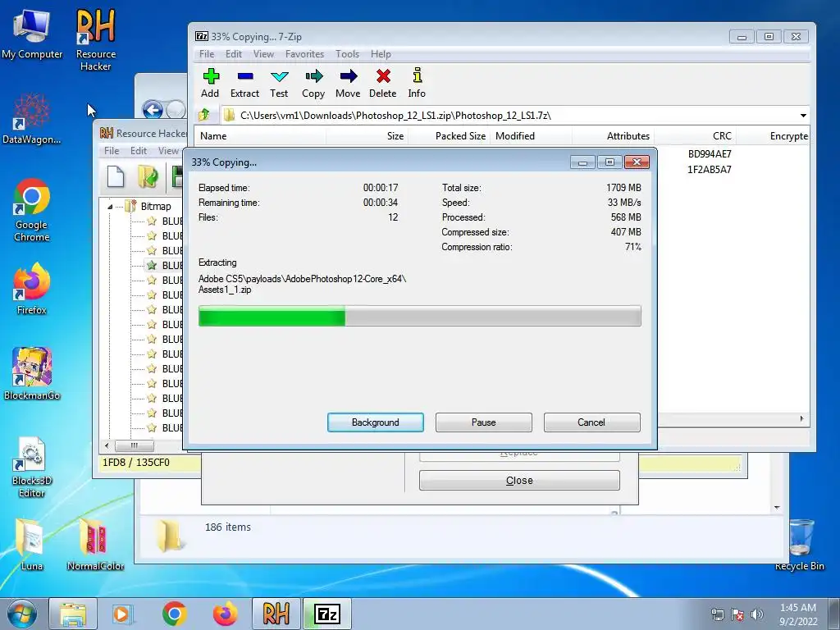Click the volume icon in the system tray
The width and height of the screenshot is (840, 630).
pyautogui.click(x=757, y=614)
